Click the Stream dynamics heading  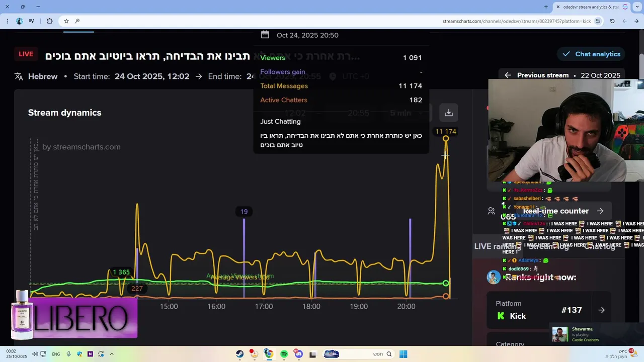[x=64, y=113]
